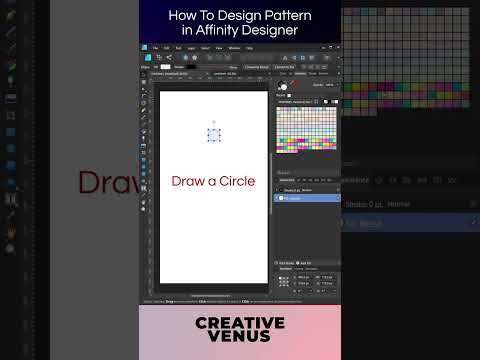The width and height of the screenshot is (480, 360).
Task: Click the Height field in Transform panel
Action: click(327, 284)
